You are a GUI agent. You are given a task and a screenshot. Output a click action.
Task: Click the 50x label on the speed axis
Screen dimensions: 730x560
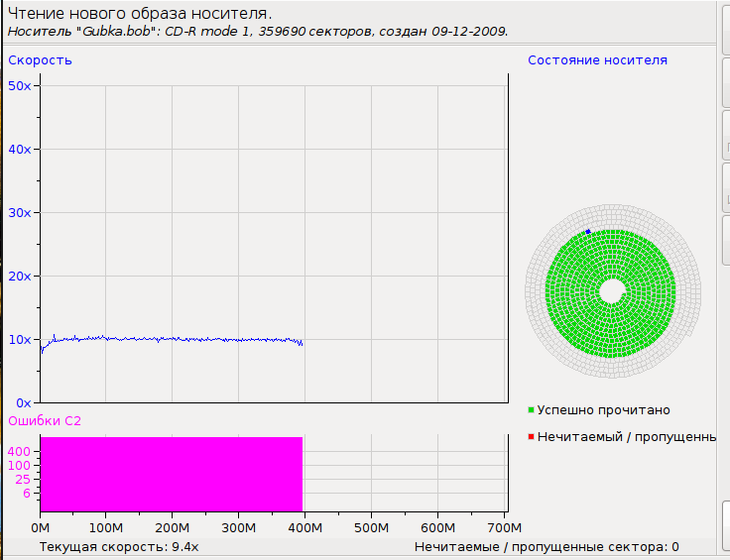[x=20, y=86]
